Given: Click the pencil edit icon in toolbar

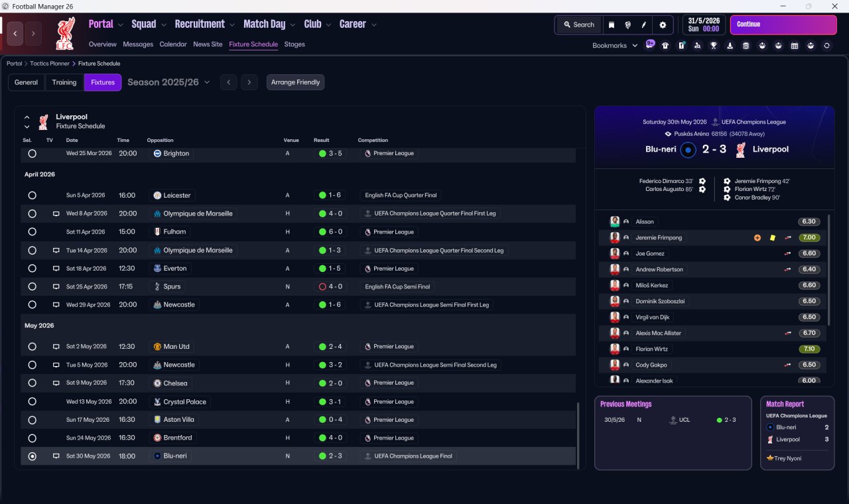Looking at the screenshot, I should (643, 25).
